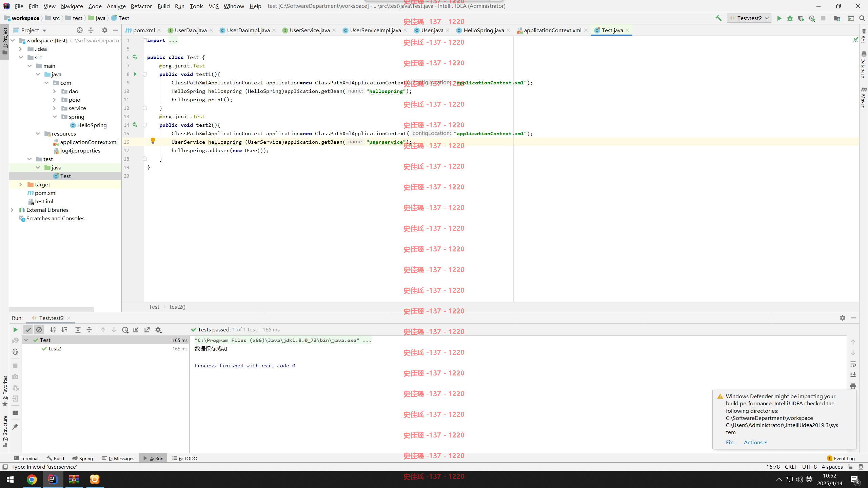Expand the pojo package
The image size is (868, 488).
coord(54,100)
